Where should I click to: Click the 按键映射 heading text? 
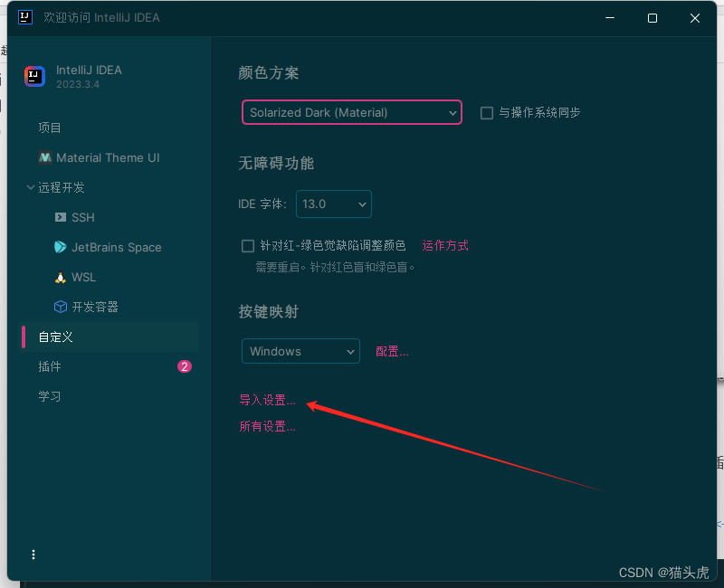(x=269, y=312)
